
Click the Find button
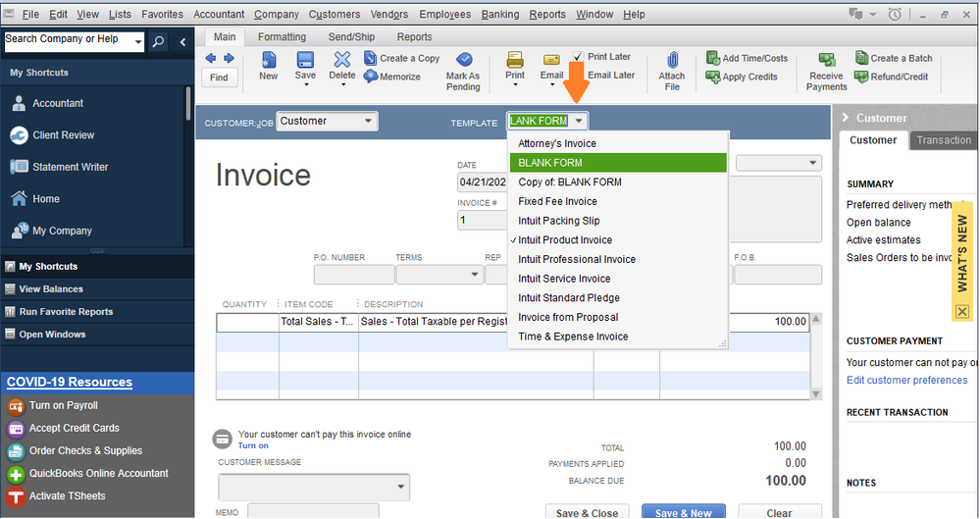[219, 78]
